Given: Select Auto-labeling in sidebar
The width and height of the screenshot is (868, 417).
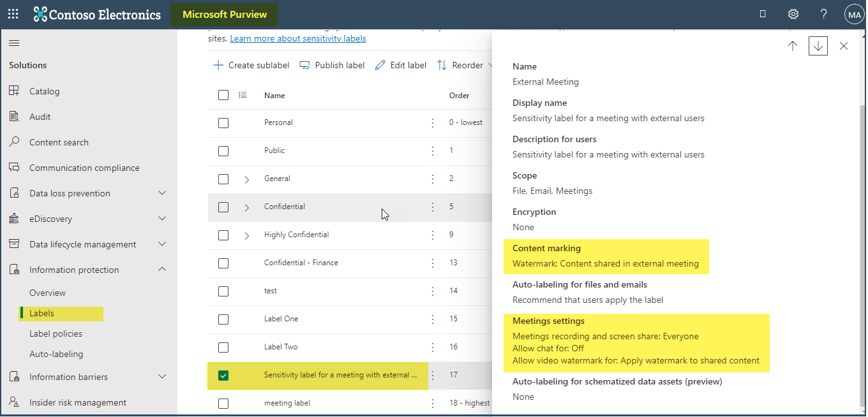Looking at the screenshot, I should (56, 354).
